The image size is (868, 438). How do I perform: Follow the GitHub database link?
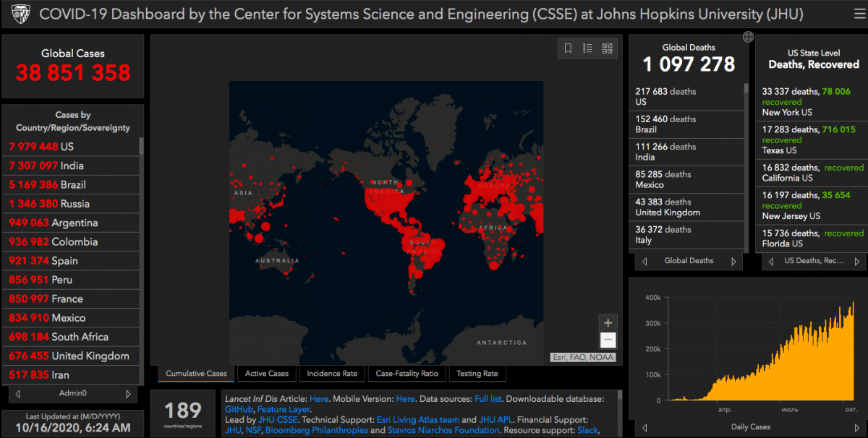pos(239,409)
